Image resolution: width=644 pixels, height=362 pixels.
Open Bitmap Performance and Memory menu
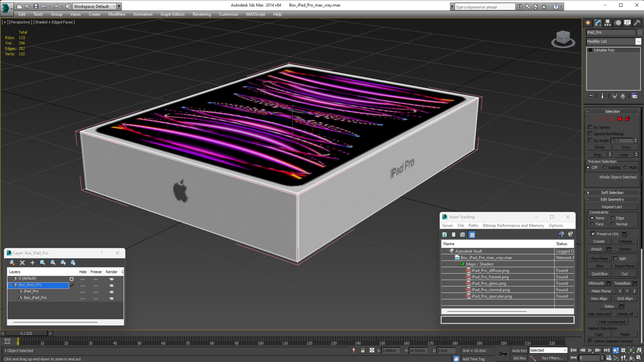(x=513, y=225)
